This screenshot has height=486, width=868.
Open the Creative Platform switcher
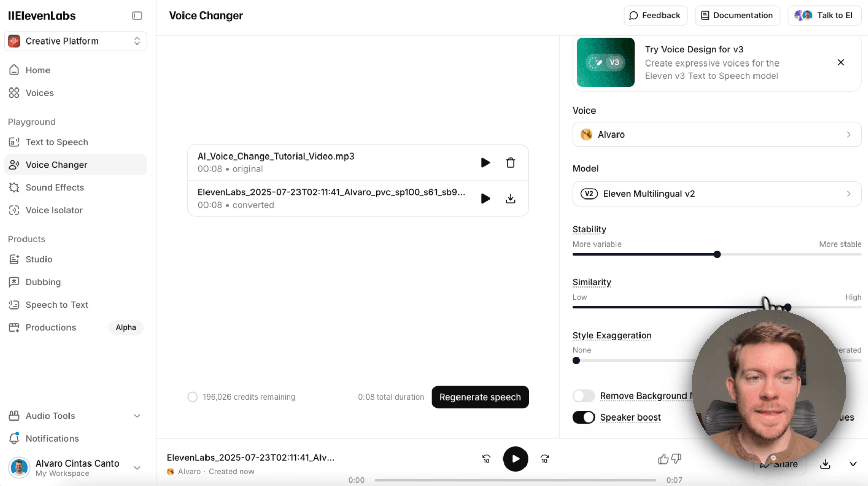coord(76,41)
